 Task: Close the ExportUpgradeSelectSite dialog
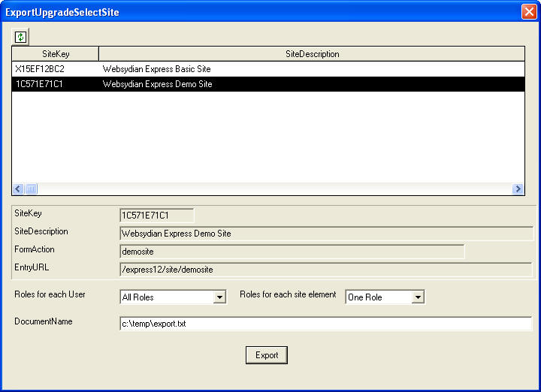(529, 12)
